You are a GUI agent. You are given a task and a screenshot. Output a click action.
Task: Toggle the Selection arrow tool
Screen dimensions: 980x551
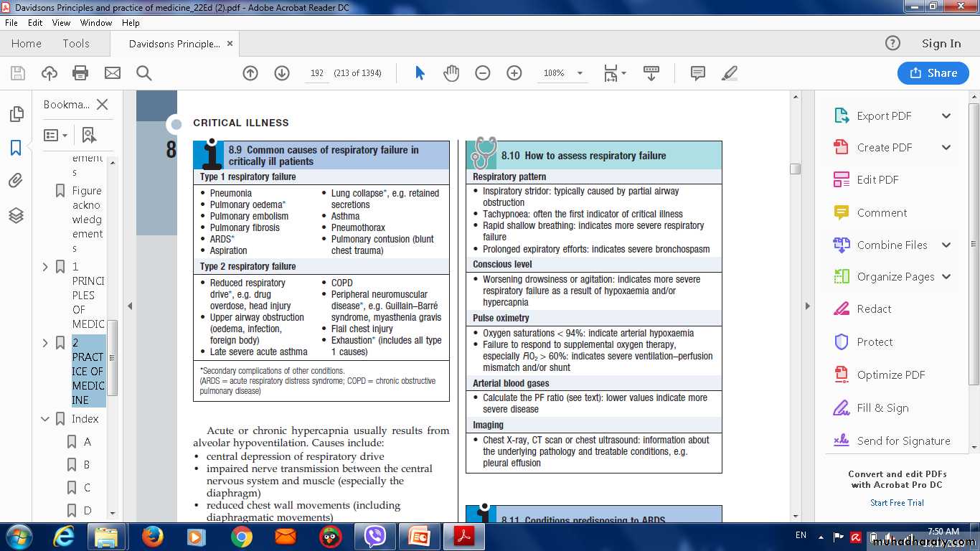tap(420, 73)
